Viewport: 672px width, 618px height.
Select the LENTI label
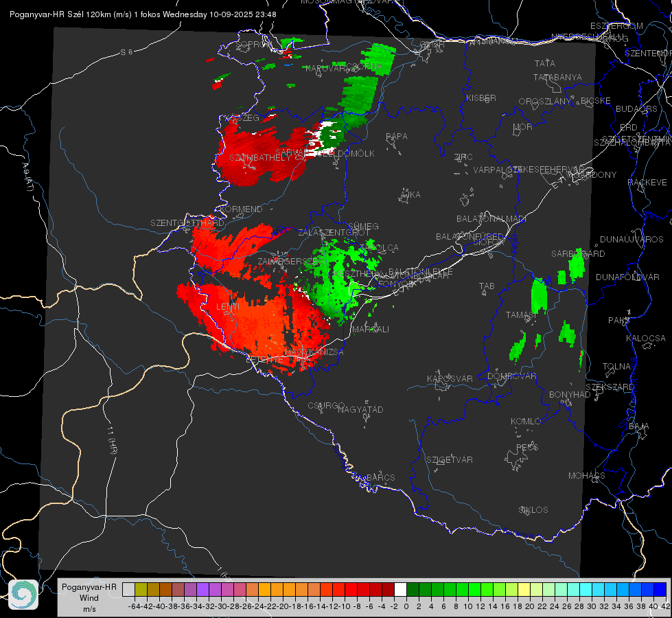pyautogui.click(x=228, y=307)
